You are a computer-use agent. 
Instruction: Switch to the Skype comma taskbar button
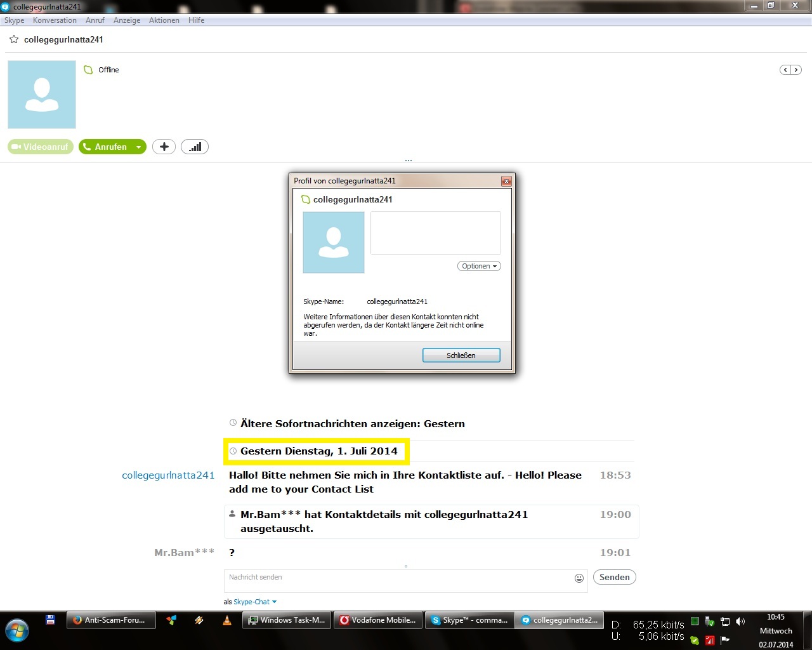pyautogui.click(x=469, y=620)
